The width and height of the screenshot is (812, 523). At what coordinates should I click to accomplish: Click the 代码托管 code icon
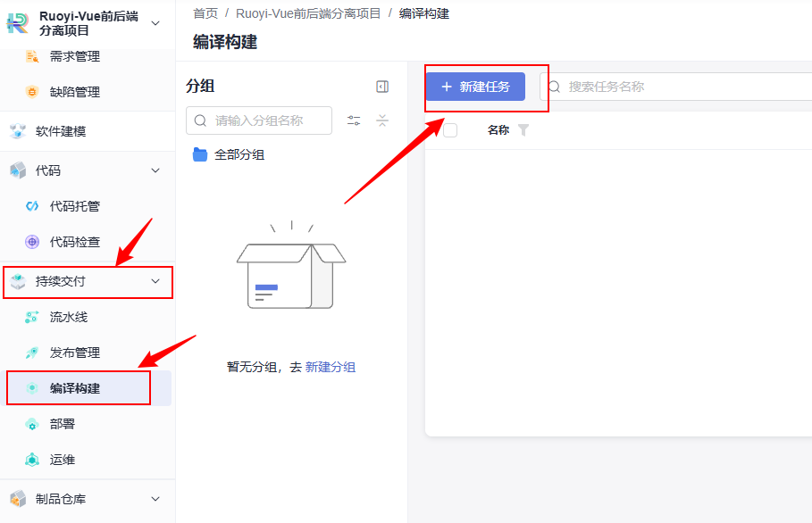[32, 206]
